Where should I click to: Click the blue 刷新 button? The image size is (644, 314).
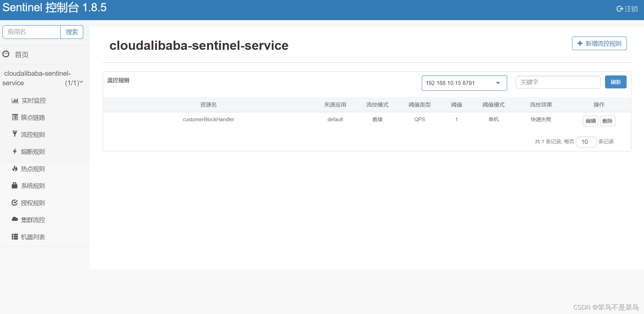pos(616,82)
